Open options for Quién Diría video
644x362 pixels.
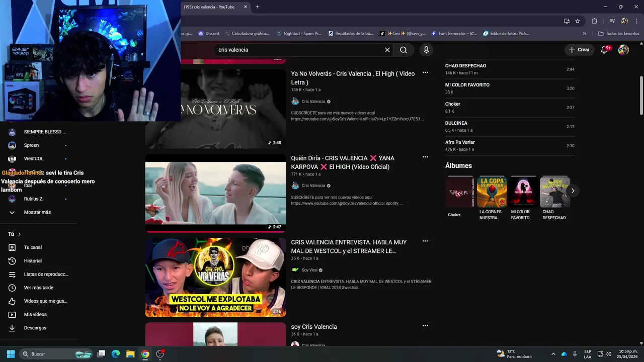(425, 157)
